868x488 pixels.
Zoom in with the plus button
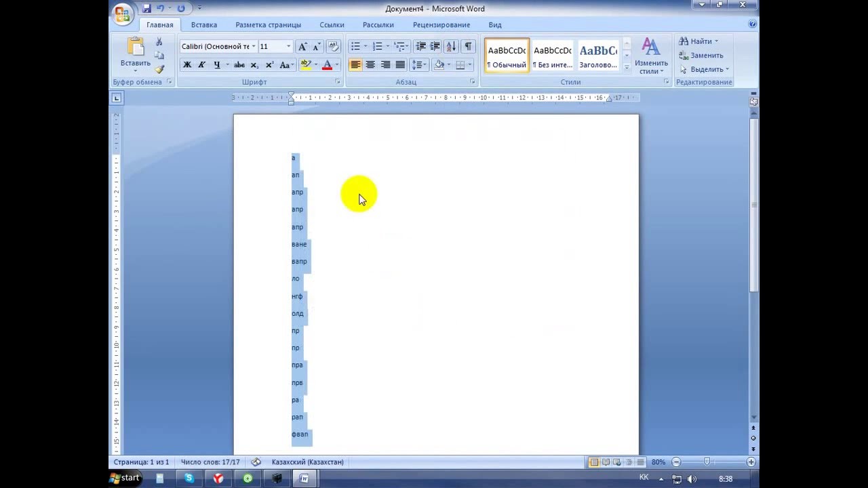pos(751,462)
